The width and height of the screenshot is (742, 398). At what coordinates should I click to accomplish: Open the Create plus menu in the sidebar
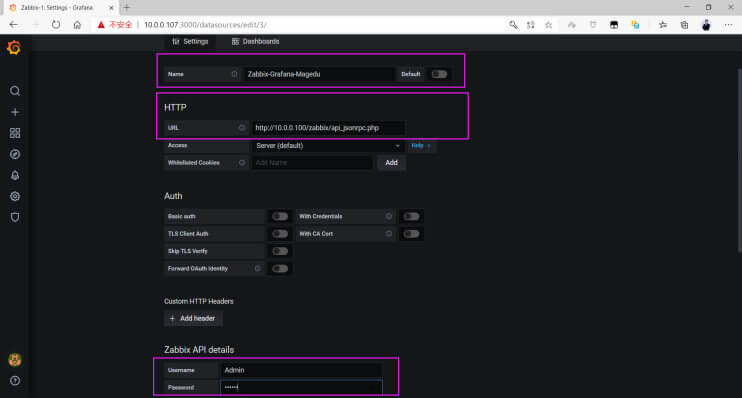coord(15,112)
